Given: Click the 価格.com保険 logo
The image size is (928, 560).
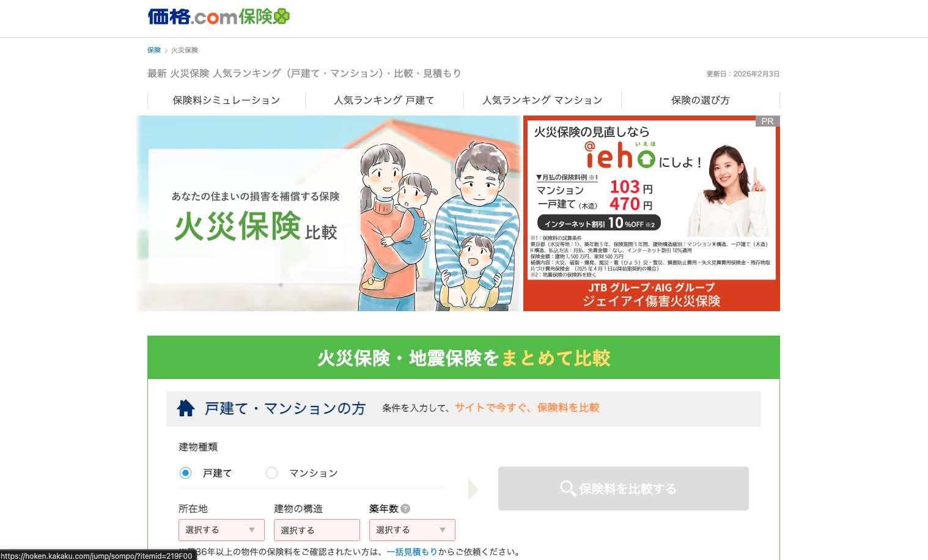Looking at the screenshot, I should [219, 17].
